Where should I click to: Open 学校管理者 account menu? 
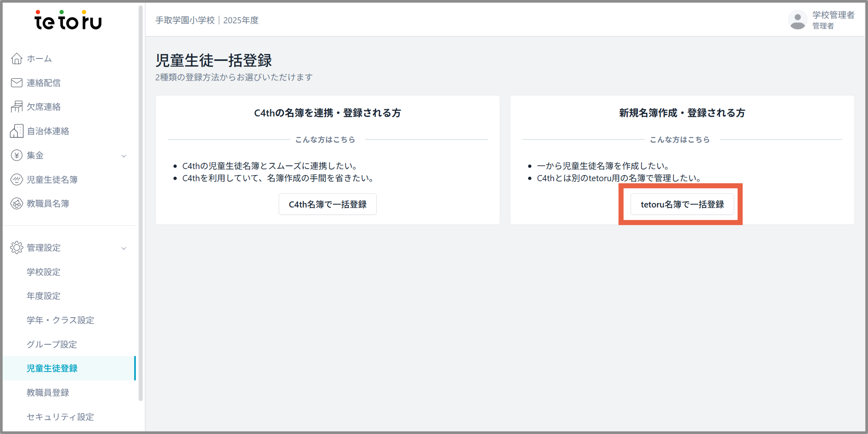(821, 20)
